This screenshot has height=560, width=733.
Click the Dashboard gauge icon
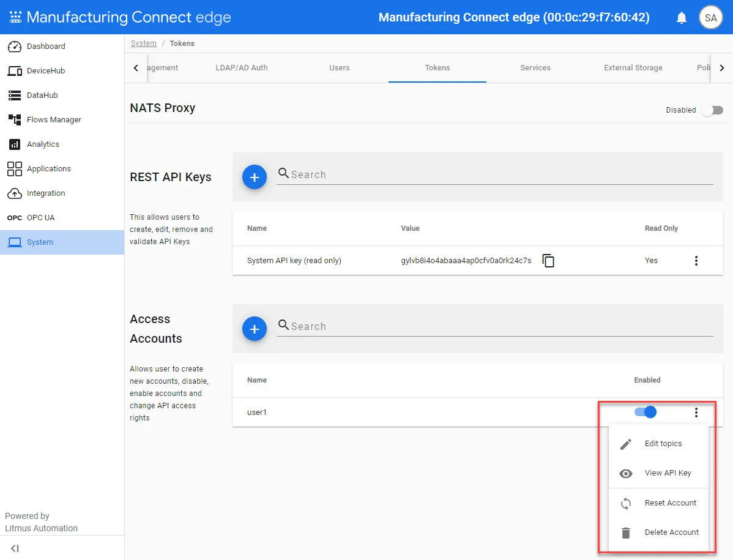[15, 47]
